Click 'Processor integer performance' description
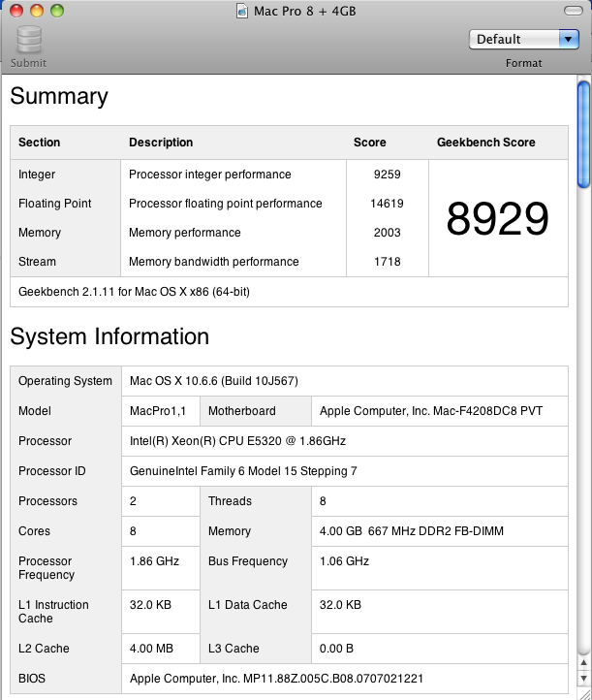Viewport: 592px width, 700px height. [x=209, y=175]
